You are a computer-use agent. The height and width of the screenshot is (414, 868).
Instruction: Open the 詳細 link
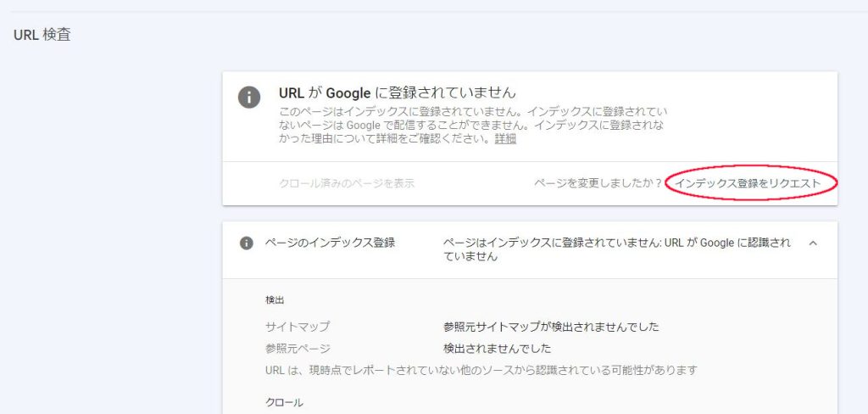(505, 139)
